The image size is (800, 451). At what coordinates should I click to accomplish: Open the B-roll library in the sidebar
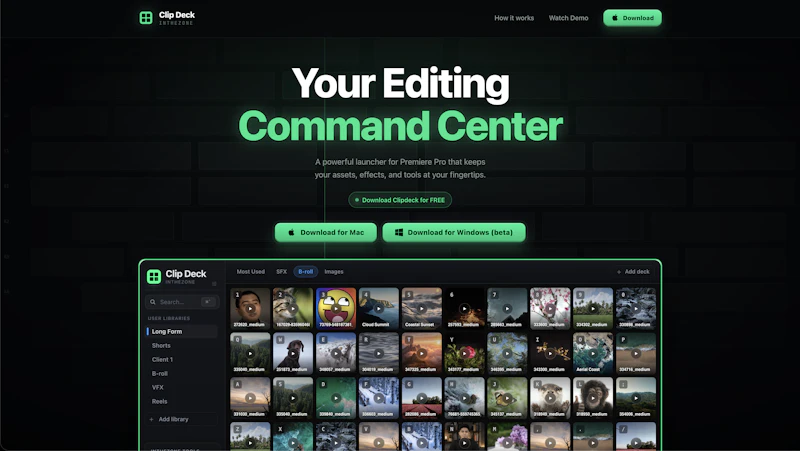pyautogui.click(x=160, y=373)
